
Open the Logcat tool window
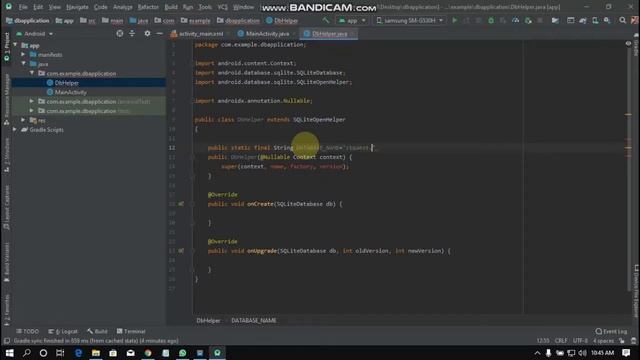[x=62, y=331]
